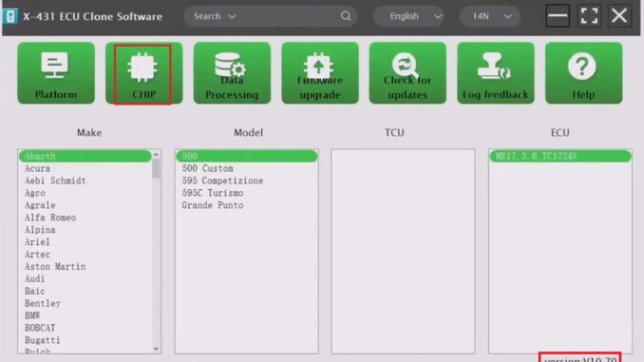Open the English language dropdown

tap(408, 16)
